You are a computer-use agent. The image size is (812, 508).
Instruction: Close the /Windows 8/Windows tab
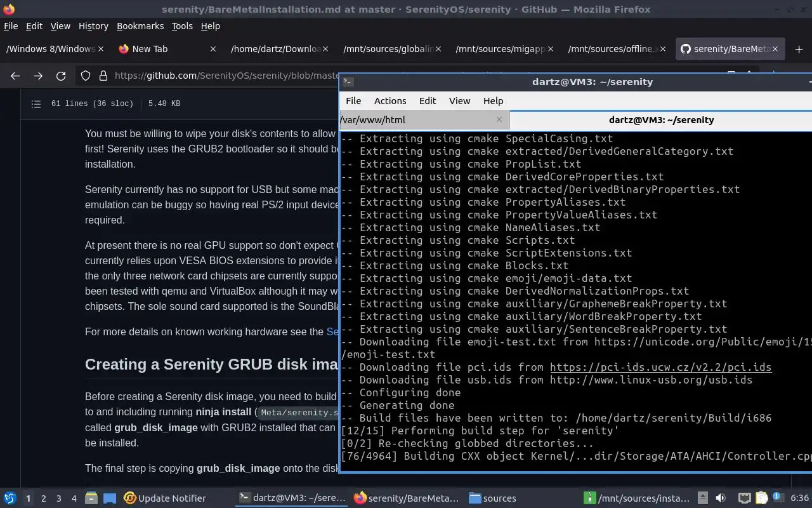[x=101, y=49]
